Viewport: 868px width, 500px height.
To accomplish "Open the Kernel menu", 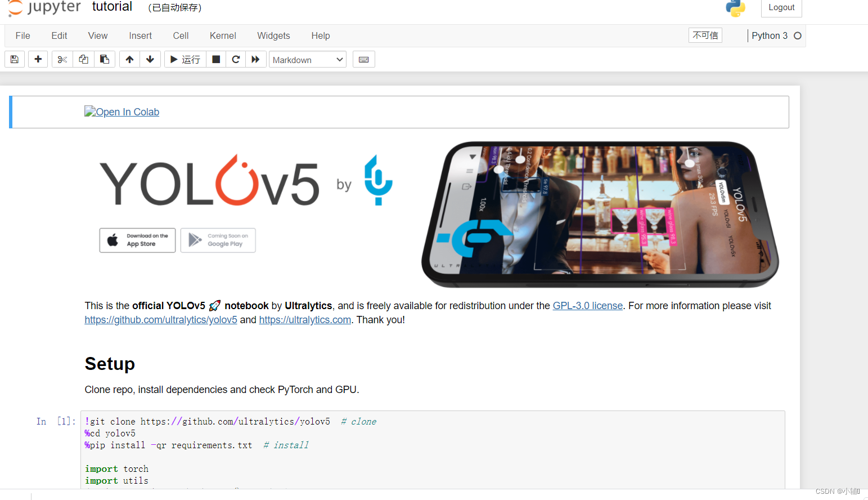I will click(x=223, y=35).
